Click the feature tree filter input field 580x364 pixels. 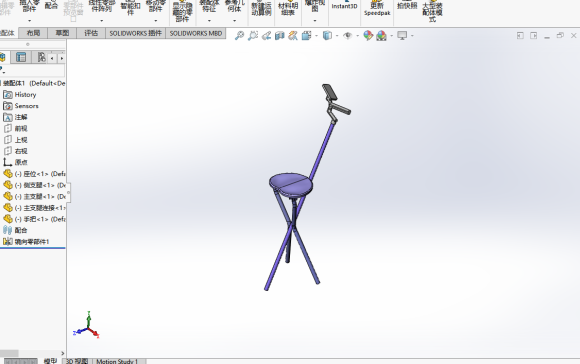[34, 71]
